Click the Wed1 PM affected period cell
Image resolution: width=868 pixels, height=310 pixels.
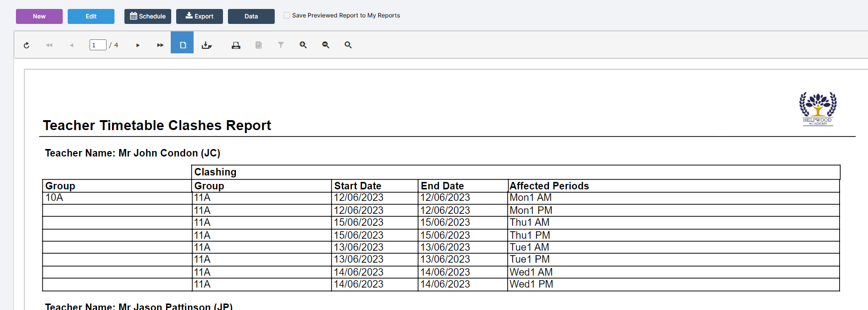[673, 284]
